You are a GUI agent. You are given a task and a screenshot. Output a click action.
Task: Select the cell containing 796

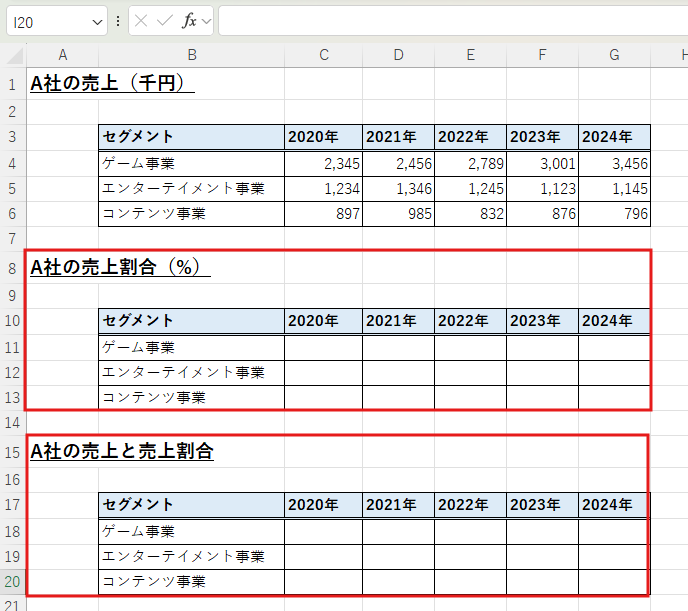(x=614, y=213)
